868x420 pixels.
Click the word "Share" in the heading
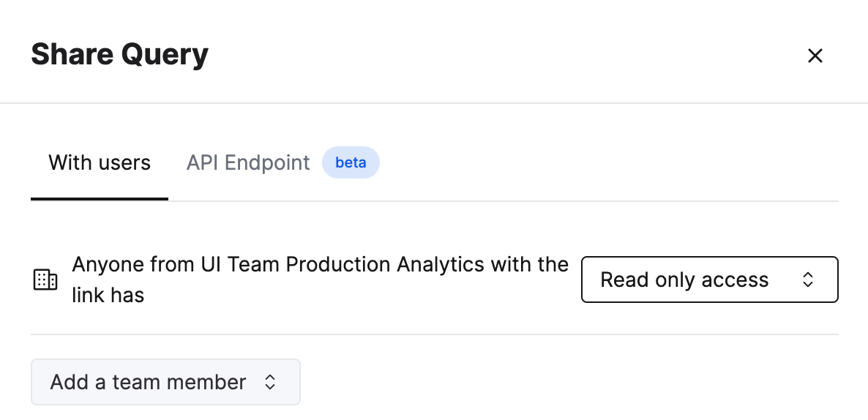point(71,55)
